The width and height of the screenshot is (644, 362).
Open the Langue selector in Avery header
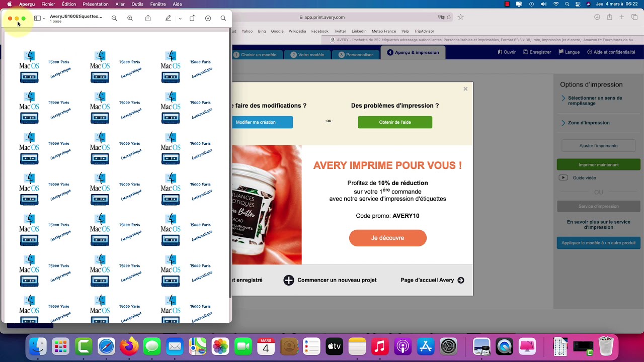click(569, 52)
